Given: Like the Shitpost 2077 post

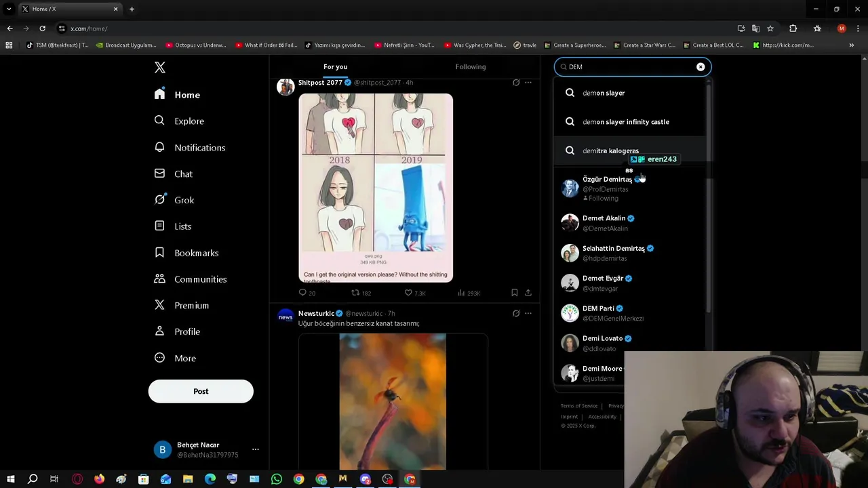Looking at the screenshot, I should click(x=408, y=293).
